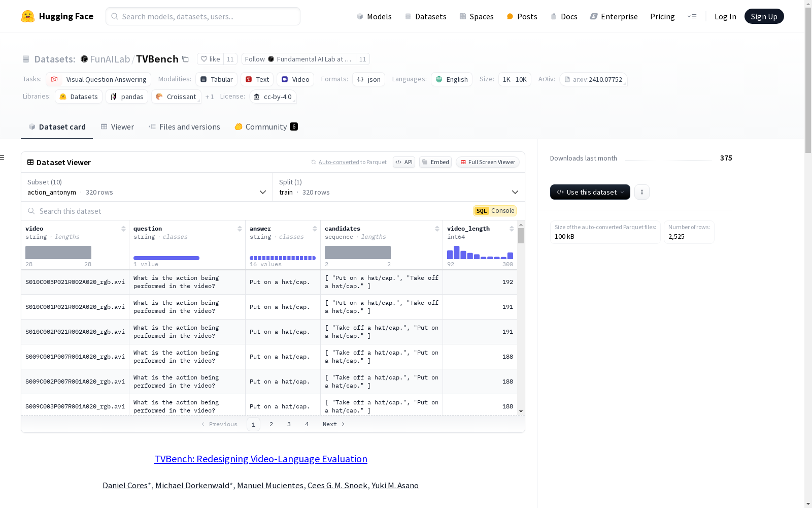Open Enterprise from the top navigation

[x=614, y=17]
